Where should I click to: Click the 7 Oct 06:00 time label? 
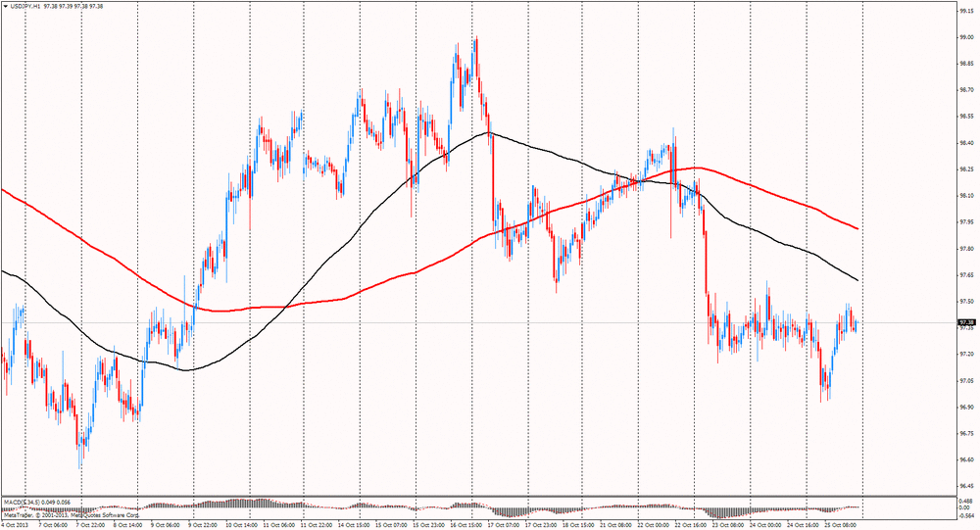(x=53, y=526)
